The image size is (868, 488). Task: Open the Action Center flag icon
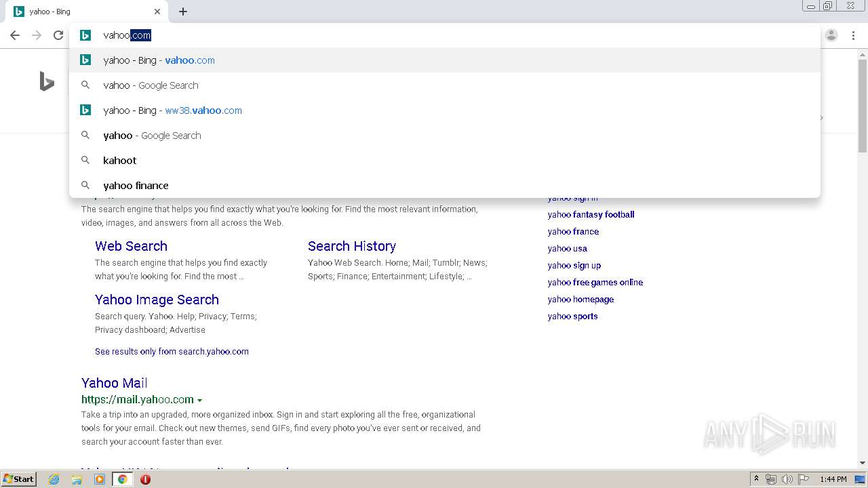tap(804, 479)
